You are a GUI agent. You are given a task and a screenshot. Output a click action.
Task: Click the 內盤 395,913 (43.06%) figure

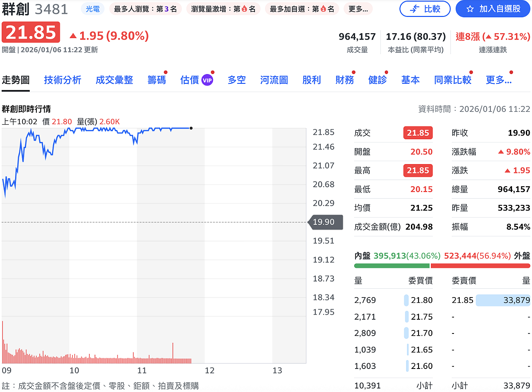tap(407, 255)
